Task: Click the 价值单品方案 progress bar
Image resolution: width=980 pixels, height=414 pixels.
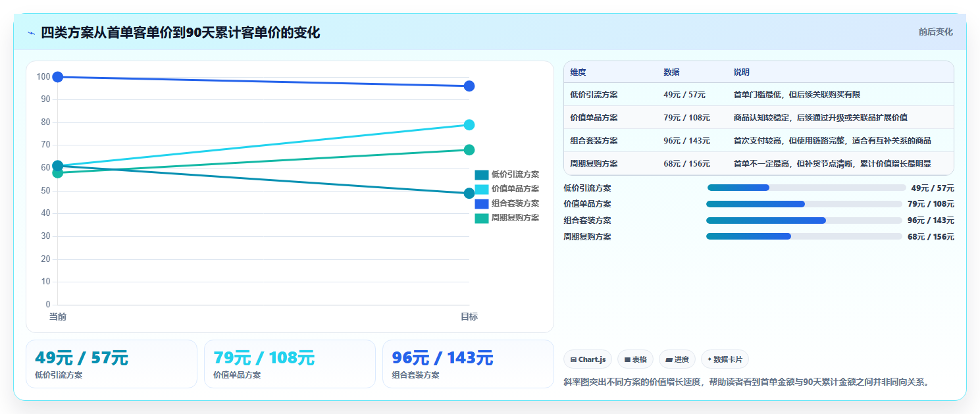Action: click(x=804, y=204)
